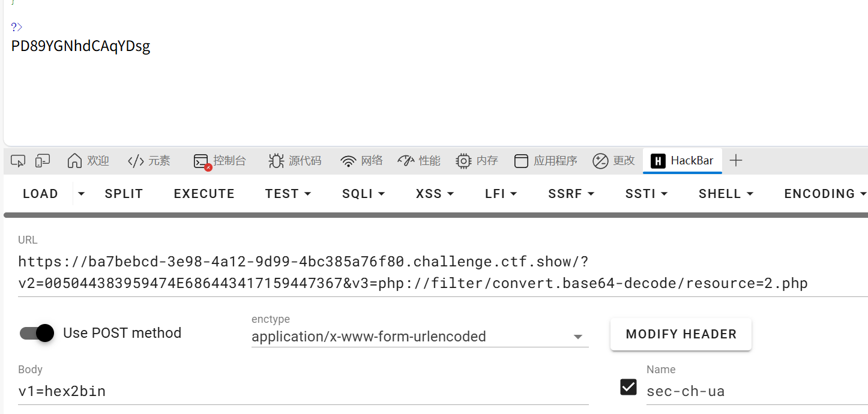Switch to the Elements tab

[x=149, y=161]
